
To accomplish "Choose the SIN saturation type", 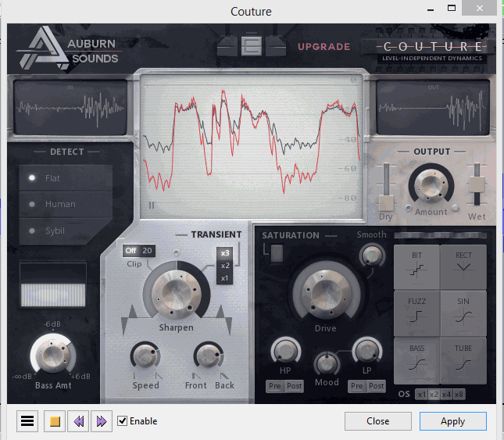I will click(x=463, y=313).
